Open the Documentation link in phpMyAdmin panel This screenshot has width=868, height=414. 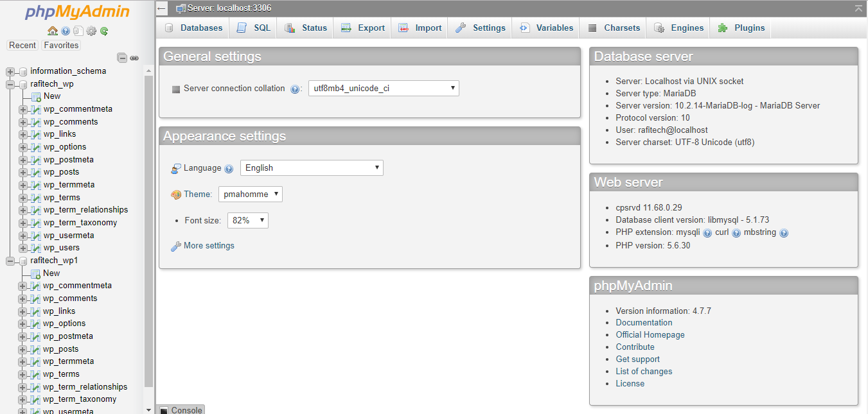(x=644, y=323)
